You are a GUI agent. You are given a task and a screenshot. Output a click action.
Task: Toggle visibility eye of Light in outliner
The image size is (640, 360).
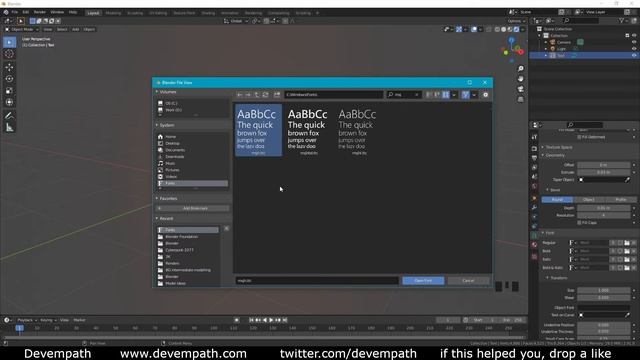[634, 49]
